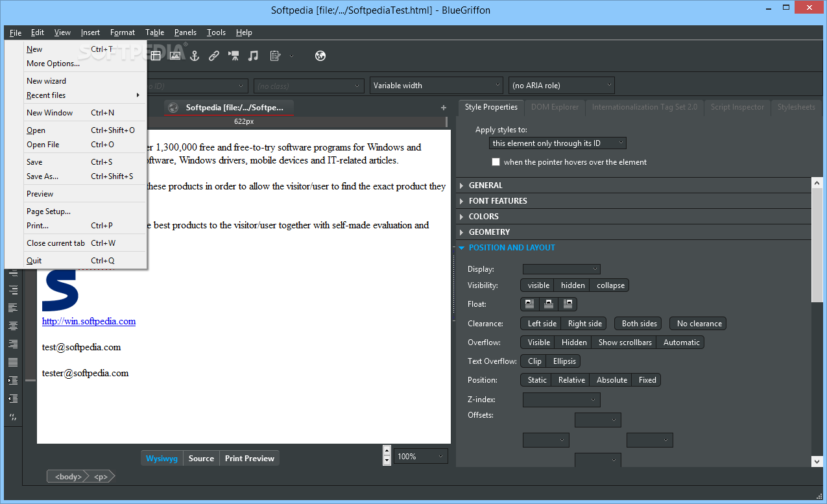Image resolution: width=827 pixels, height=504 pixels.
Task: Set Position to Absolute
Action: click(x=612, y=380)
